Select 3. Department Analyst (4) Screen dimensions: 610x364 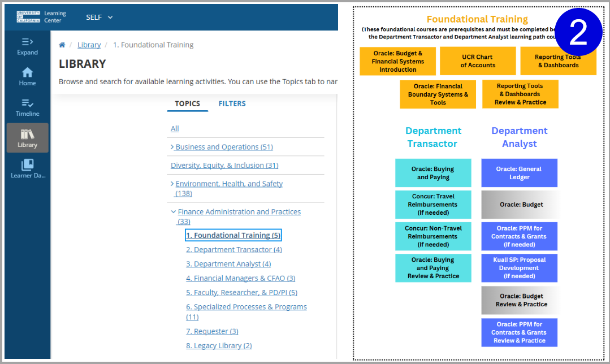point(228,263)
